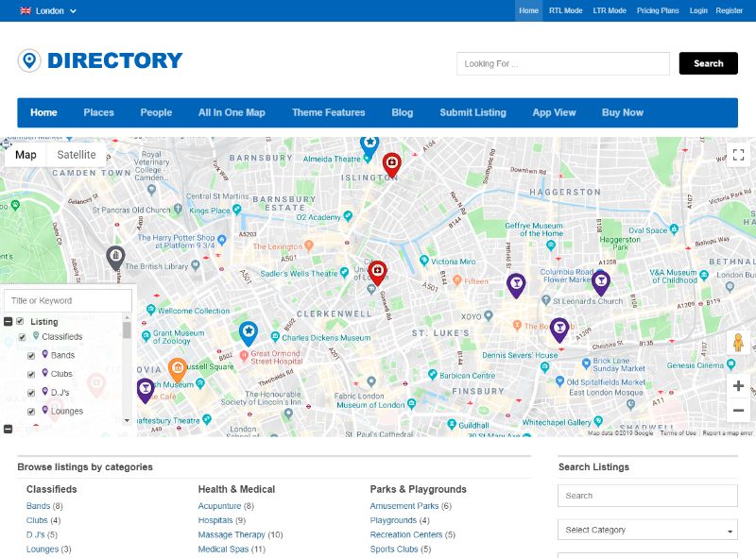Click the Victoria Miro map pin
Screen dimensions: 756x558
[423, 261]
